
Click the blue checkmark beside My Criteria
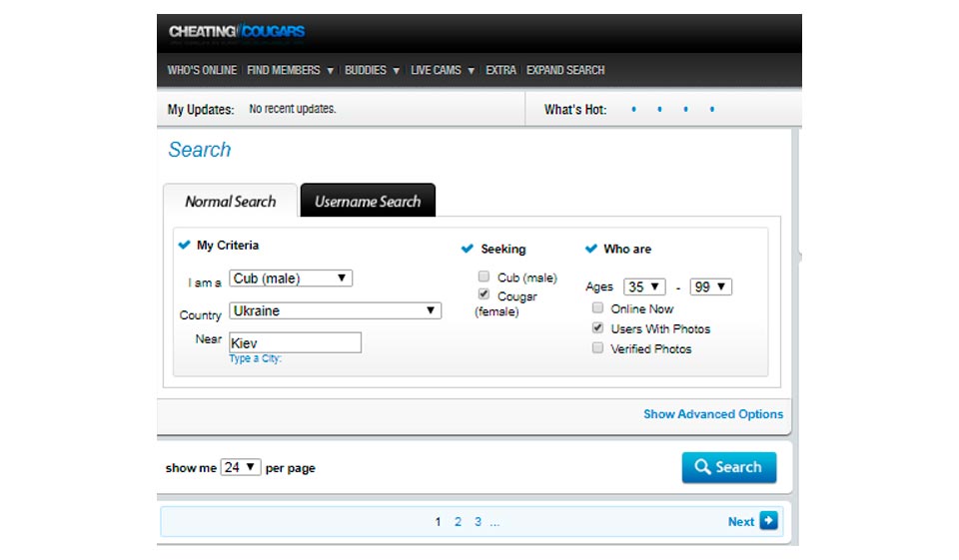(x=184, y=245)
